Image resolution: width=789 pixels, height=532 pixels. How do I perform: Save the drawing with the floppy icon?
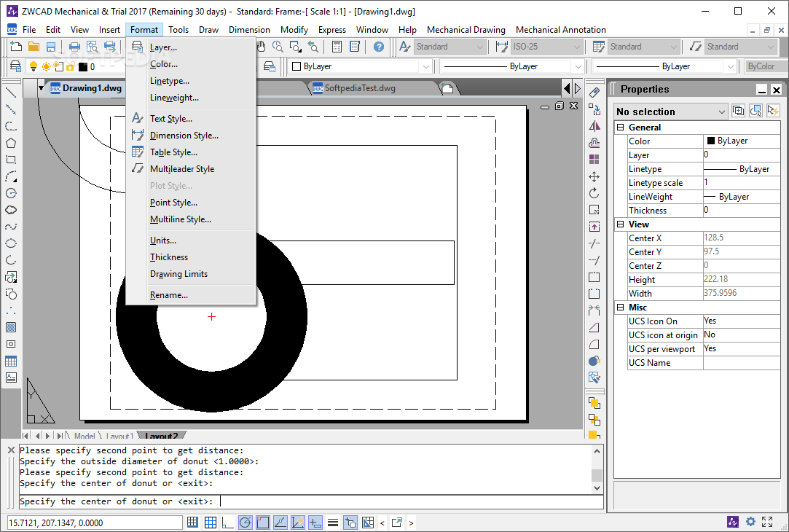[51, 47]
